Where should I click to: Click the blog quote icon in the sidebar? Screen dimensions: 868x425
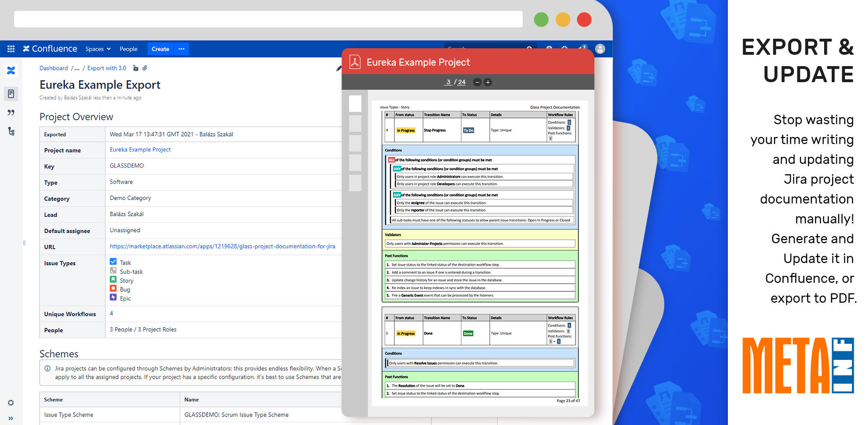(11, 112)
